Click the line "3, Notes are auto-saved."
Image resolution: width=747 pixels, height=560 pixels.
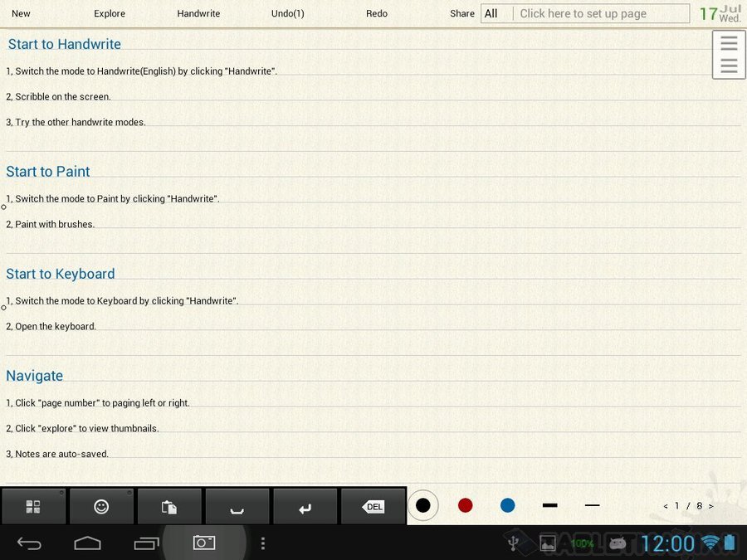57,455
